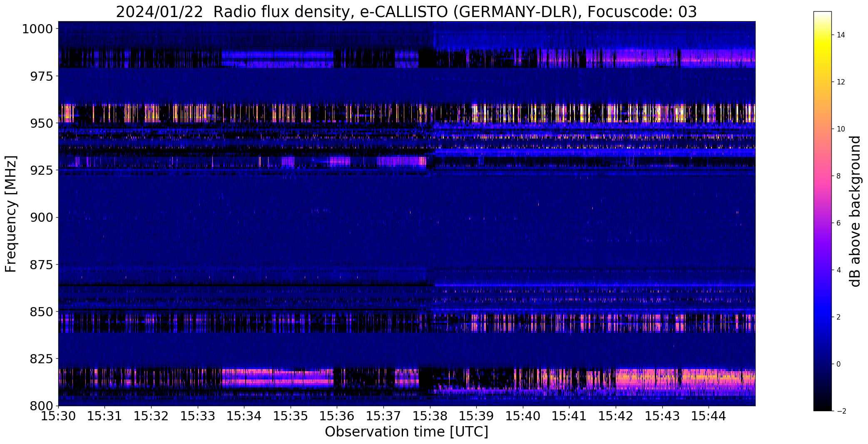
Task: Click the colorbar tick label 2
Action: pyautogui.click(x=839, y=317)
